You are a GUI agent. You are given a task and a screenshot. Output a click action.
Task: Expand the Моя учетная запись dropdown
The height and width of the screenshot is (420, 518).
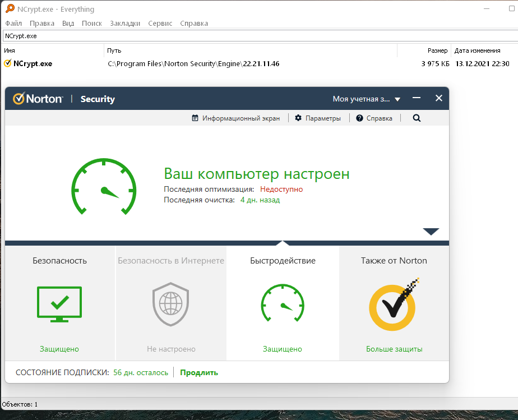pyautogui.click(x=367, y=99)
